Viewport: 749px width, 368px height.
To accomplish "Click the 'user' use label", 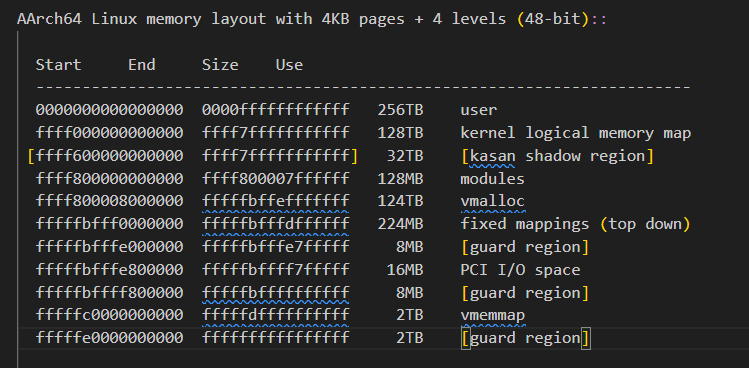I will click(x=479, y=110).
